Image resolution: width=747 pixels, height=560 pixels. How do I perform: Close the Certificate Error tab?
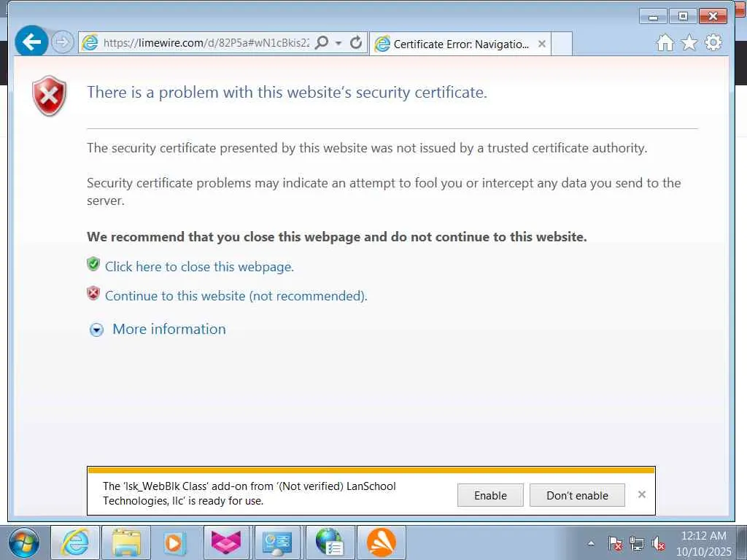(x=542, y=44)
